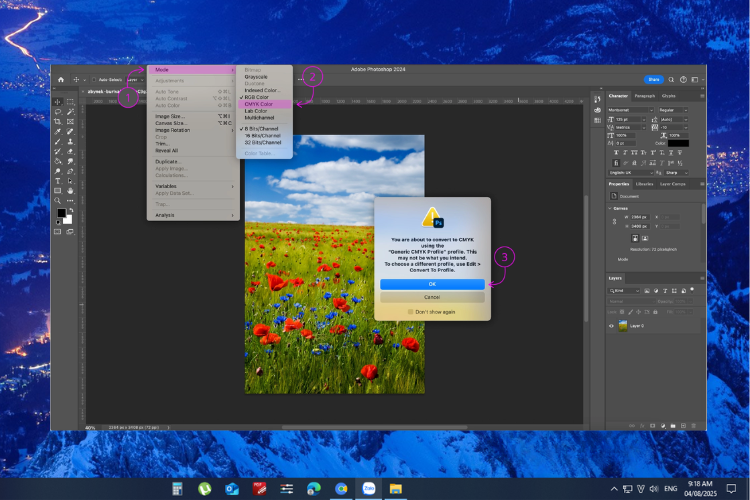This screenshot has height=500, width=750.
Task: Open the Montserrat font family dropdown
Action: click(x=630, y=110)
